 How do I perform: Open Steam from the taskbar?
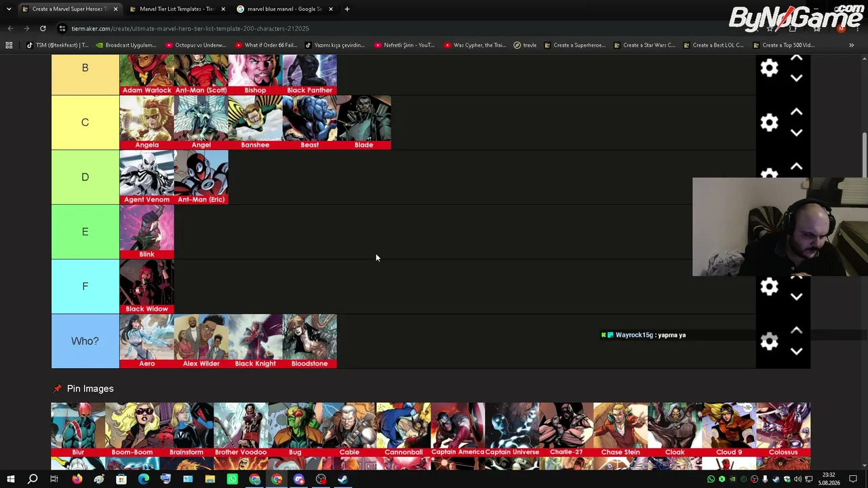click(x=342, y=479)
